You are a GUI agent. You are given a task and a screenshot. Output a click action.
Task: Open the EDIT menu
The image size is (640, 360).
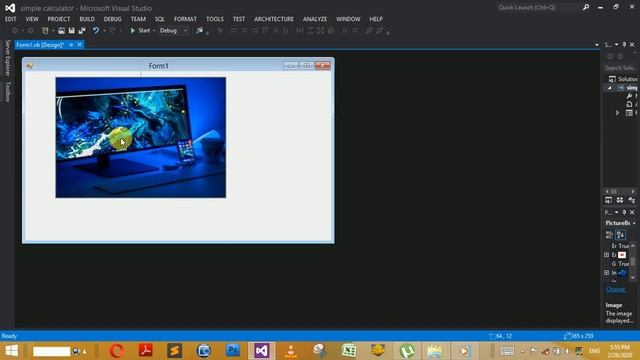click(11, 19)
